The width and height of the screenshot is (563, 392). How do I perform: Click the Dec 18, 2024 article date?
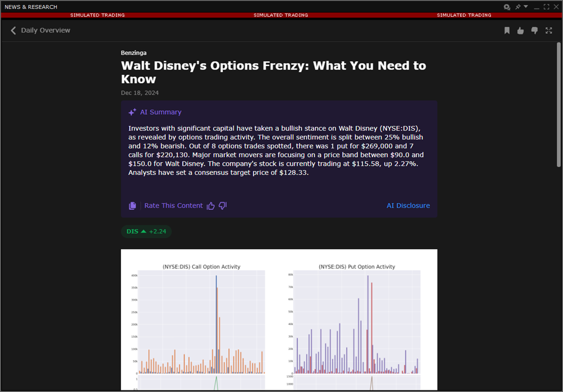(140, 93)
